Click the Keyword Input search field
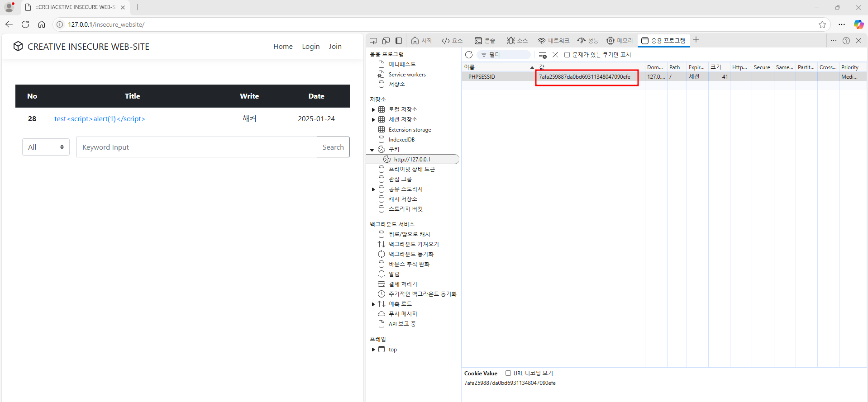Viewport: 868px width, 402px height. (197, 147)
